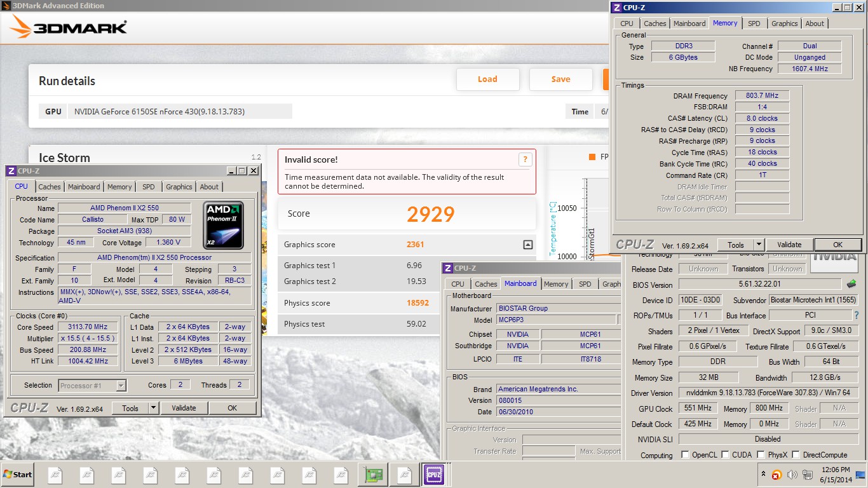
Task: Open the network tray icon
Action: click(807, 475)
